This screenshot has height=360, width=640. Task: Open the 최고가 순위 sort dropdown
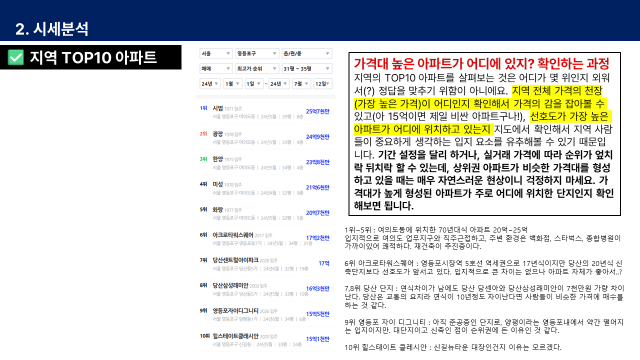click(x=257, y=69)
